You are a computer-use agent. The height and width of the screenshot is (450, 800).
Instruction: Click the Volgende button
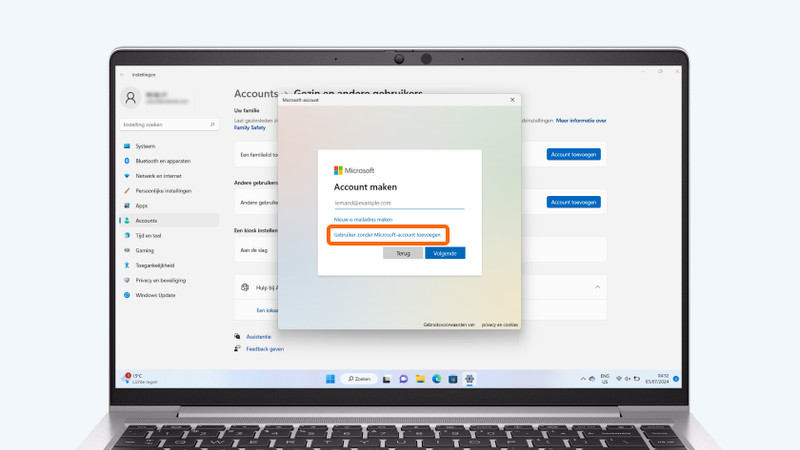pos(445,254)
